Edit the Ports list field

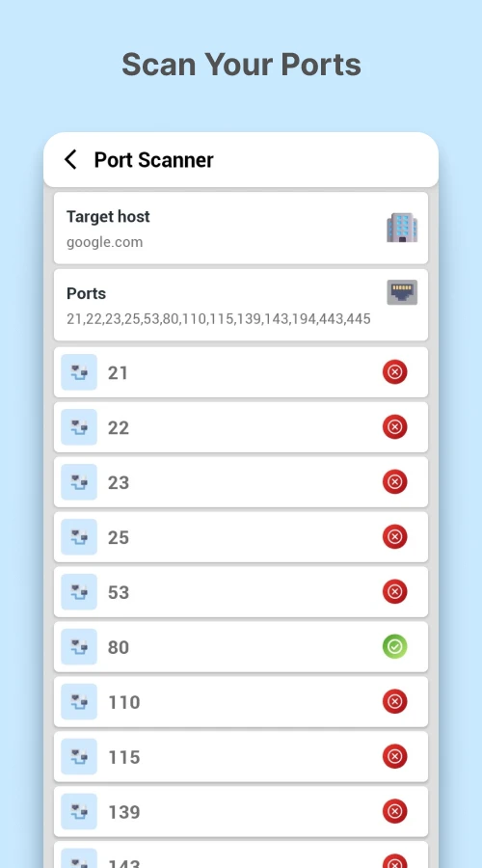(x=241, y=305)
